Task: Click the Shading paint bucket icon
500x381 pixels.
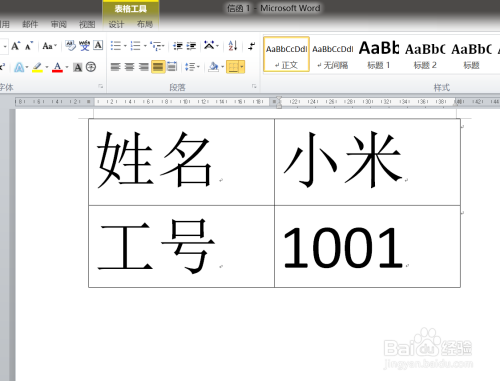Action: (x=213, y=67)
